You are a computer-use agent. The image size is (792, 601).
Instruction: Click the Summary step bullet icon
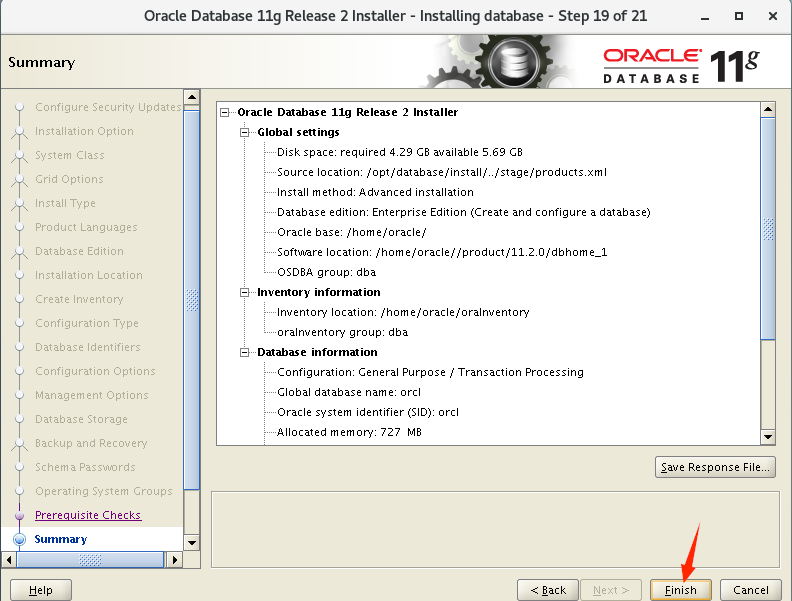20,539
